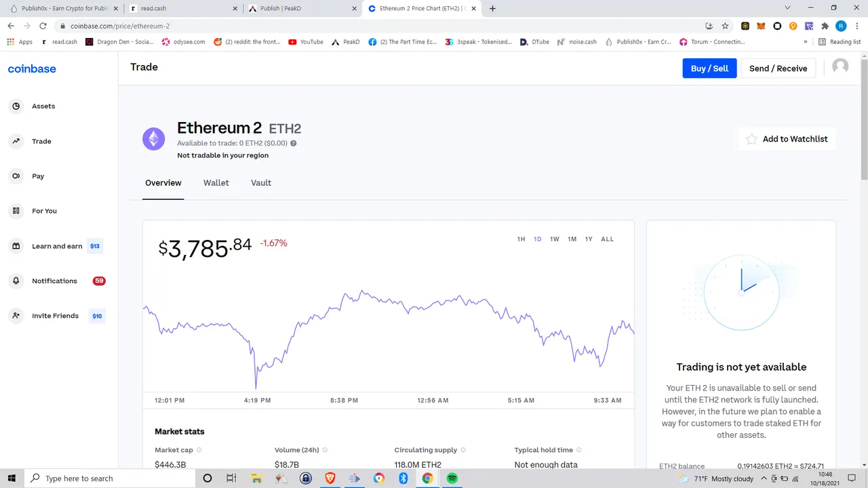Click the Ethereum 2 coin logo
The width and height of the screenshot is (868, 488).
[154, 139]
